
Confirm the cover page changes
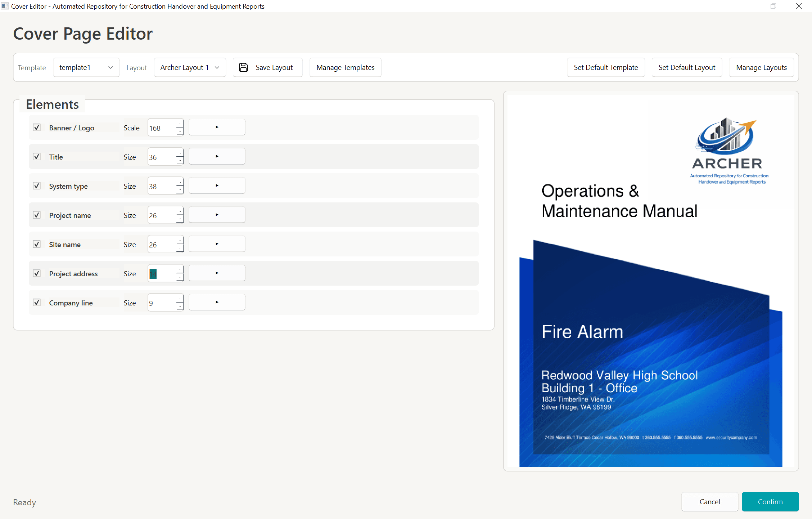(x=770, y=501)
